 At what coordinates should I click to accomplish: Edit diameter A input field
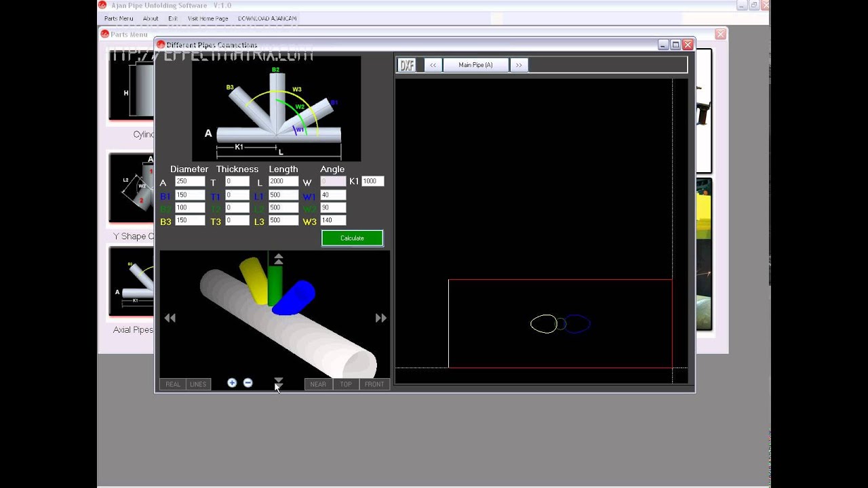pyautogui.click(x=190, y=181)
